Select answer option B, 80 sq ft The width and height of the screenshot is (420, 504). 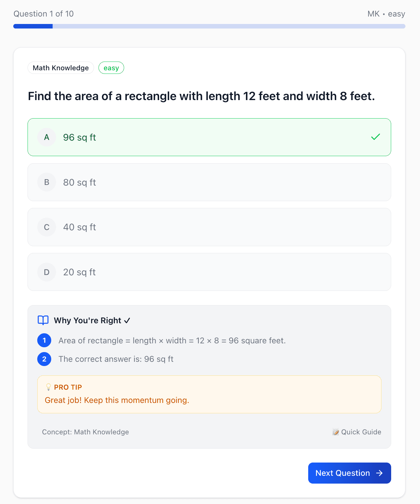(209, 182)
